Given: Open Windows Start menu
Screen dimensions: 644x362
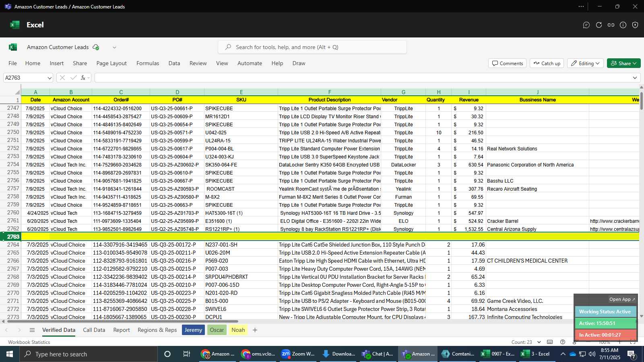Looking at the screenshot, I should coord(10,354).
